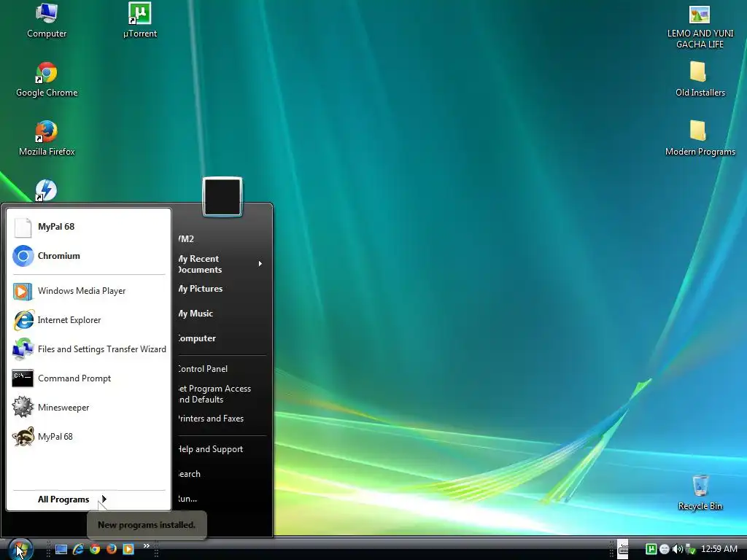Viewport: 747px width, 560px height.
Task: Open the Modern Programs folder
Action: click(700, 139)
